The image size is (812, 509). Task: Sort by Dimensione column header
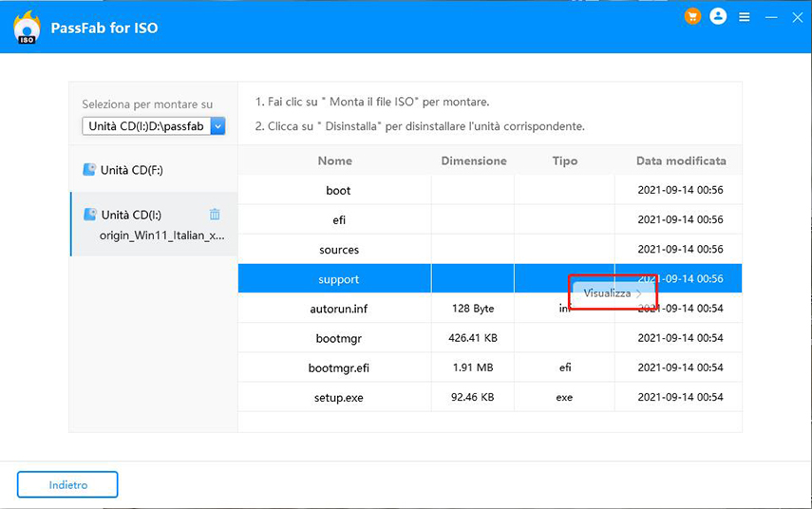(473, 160)
